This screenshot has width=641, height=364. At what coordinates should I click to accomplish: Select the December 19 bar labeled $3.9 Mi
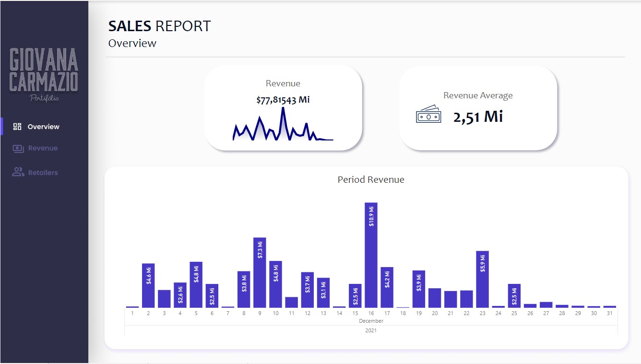(419, 289)
